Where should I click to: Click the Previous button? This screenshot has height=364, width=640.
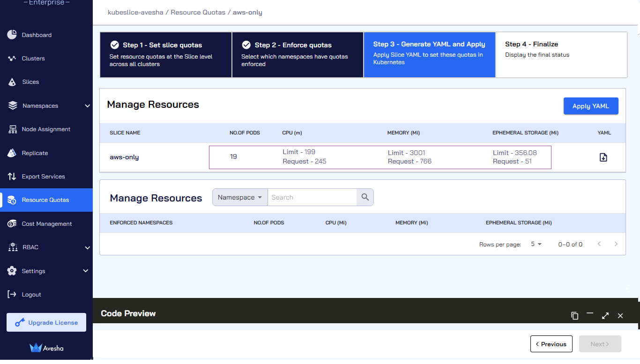(x=551, y=344)
